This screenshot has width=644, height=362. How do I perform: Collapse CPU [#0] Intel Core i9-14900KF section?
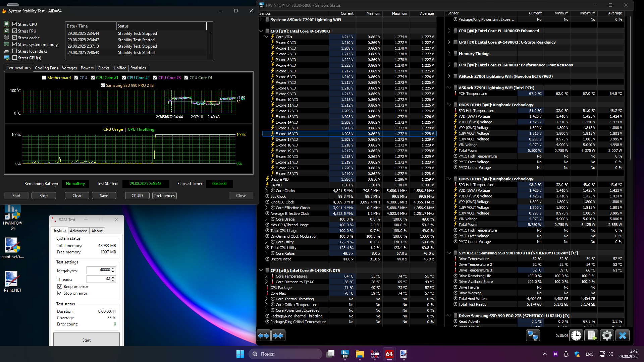click(x=261, y=31)
